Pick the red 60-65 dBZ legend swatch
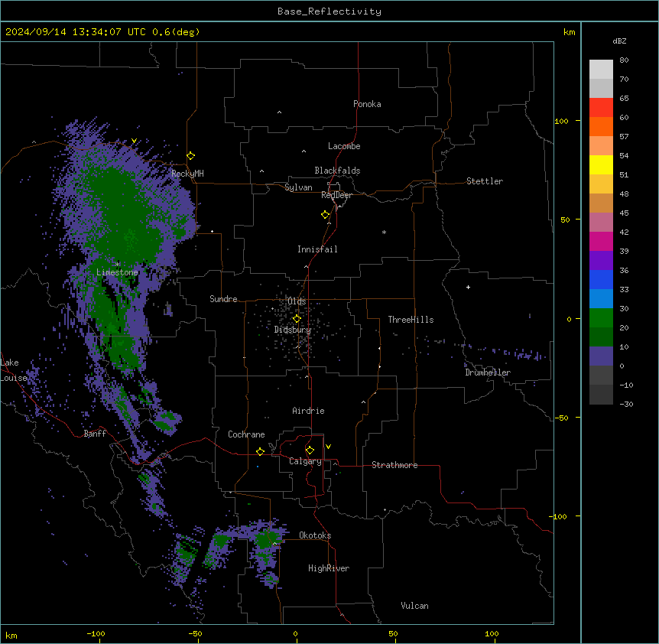This screenshot has height=644, width=659. pos(601,107)
